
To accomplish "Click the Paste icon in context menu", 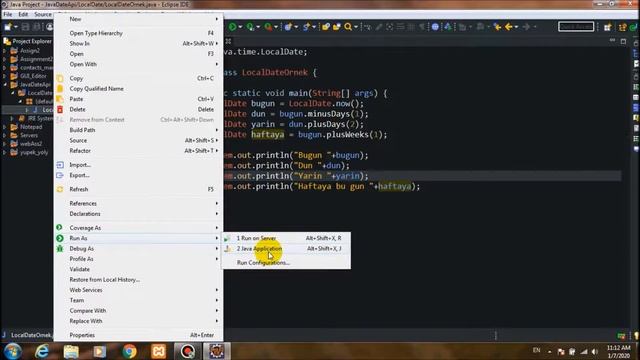I will point(60,99).
